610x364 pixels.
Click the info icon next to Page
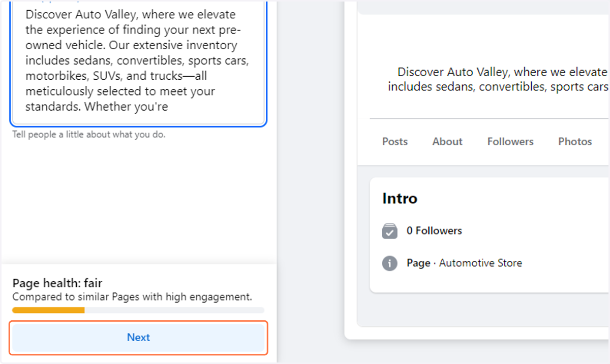[390, 263]
